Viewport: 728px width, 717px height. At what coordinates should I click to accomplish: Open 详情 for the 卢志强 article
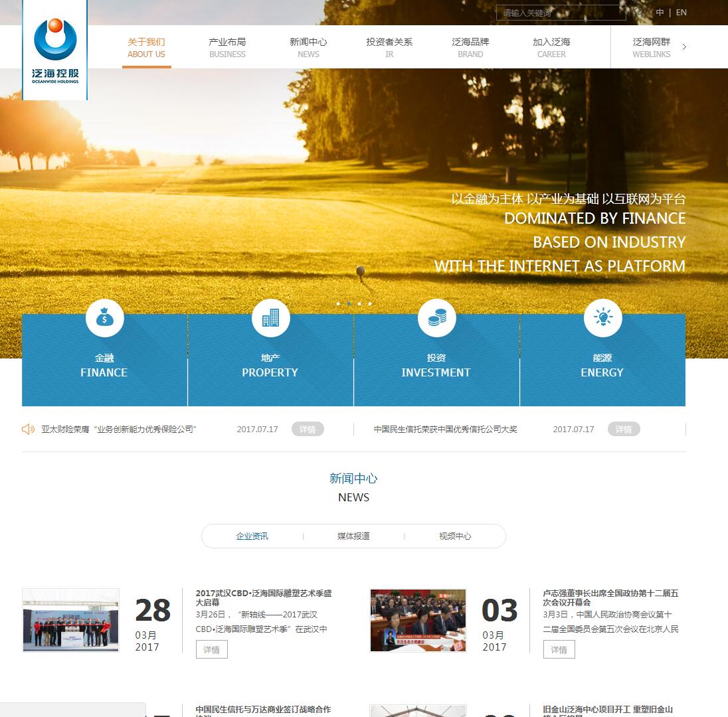pos(559,650)
